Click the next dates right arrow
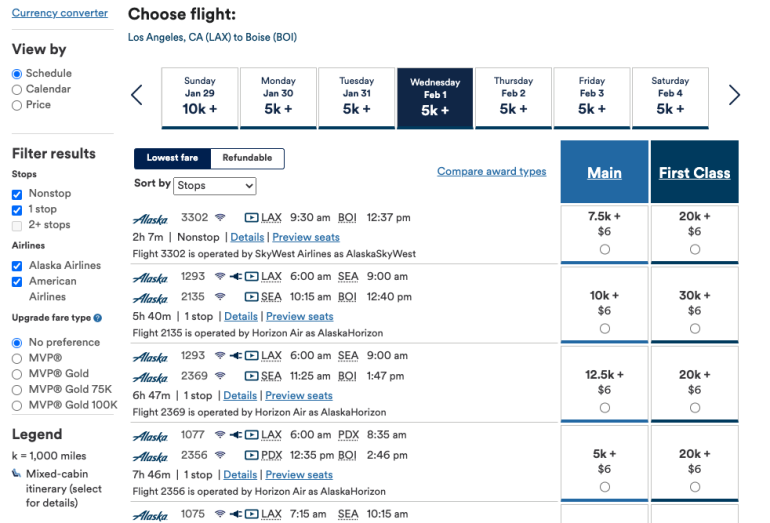The height and width of the screenshot is (523, 770). [x=734, y=96]
